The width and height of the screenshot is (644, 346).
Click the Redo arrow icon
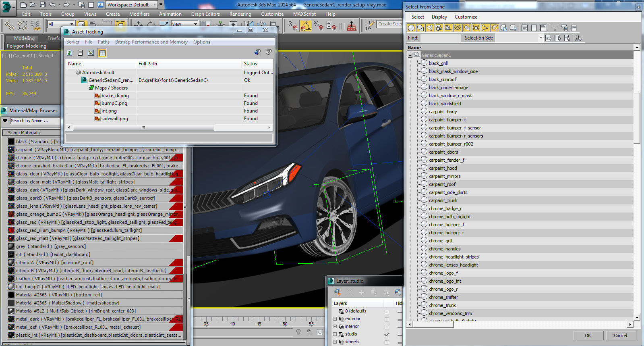pos(66,5)
